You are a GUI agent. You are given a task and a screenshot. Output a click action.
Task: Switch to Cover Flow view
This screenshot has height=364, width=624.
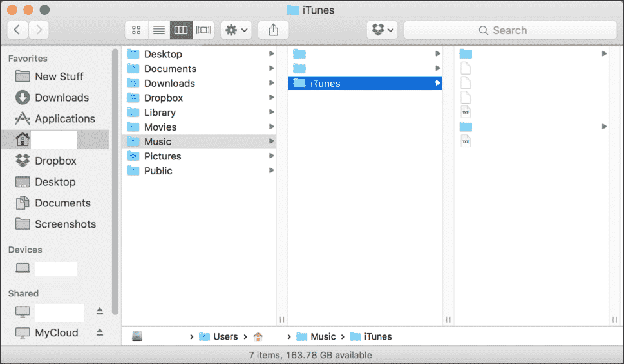tap(203, 30)
